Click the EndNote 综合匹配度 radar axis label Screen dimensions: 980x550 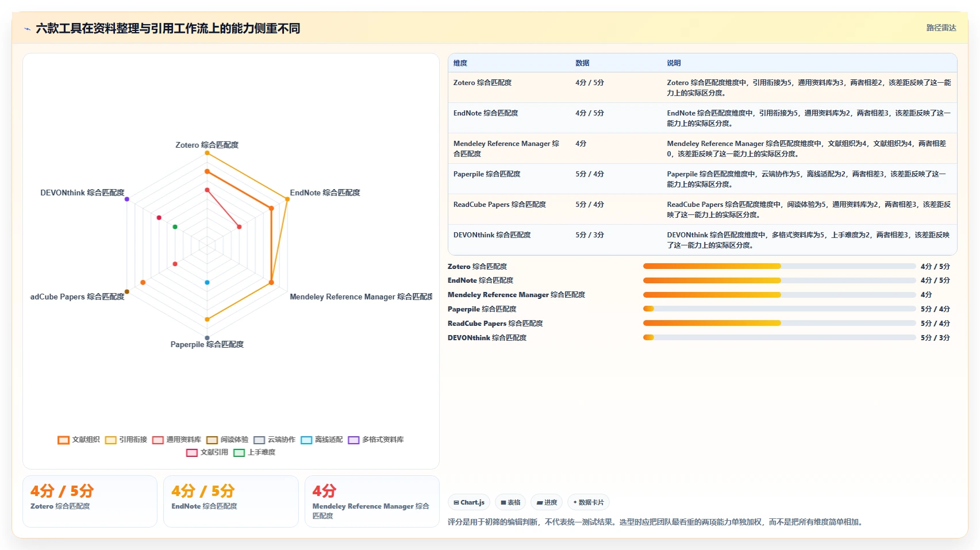tap(325, 193)
